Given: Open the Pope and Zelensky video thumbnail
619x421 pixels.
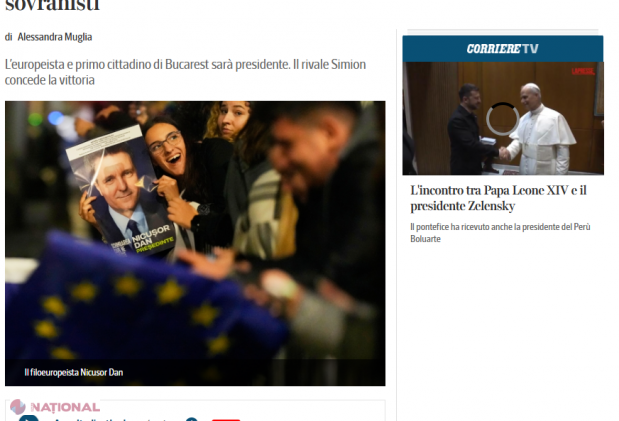Looking at the screenshot, I should 503,118.
